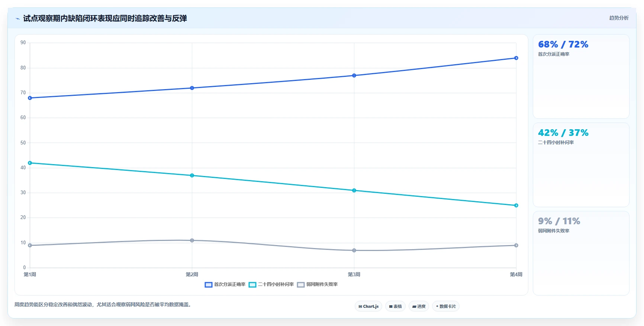The width and height of the screenshot is (644, 326).
Task: Click the cyan data point at 第4周
Action: (x=516, y=205)
